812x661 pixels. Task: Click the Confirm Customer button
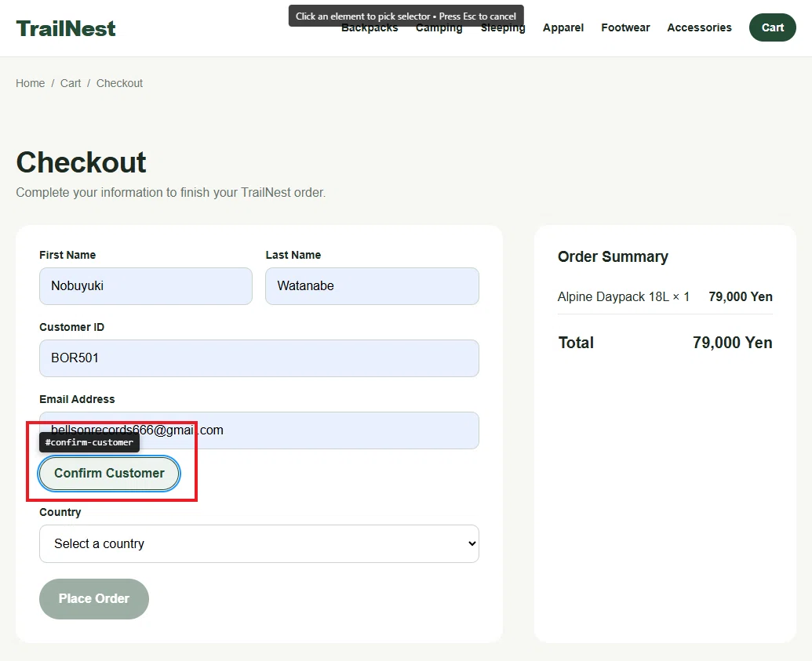click(109, 473)
